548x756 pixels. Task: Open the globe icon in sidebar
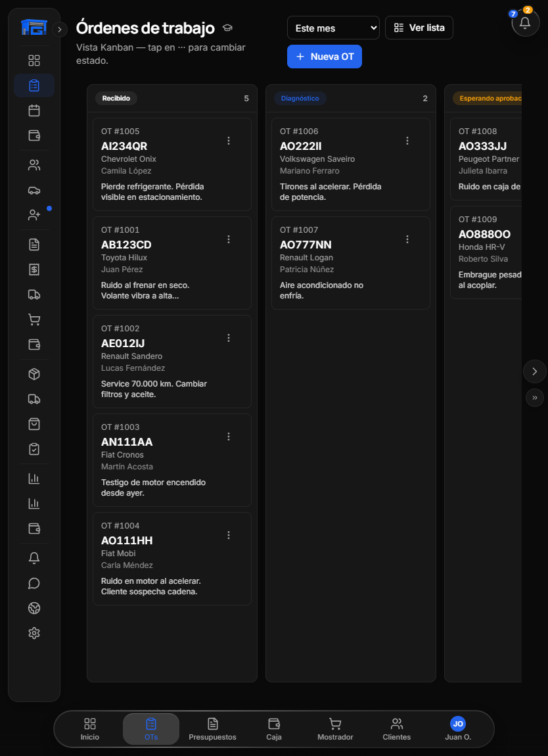34,609
